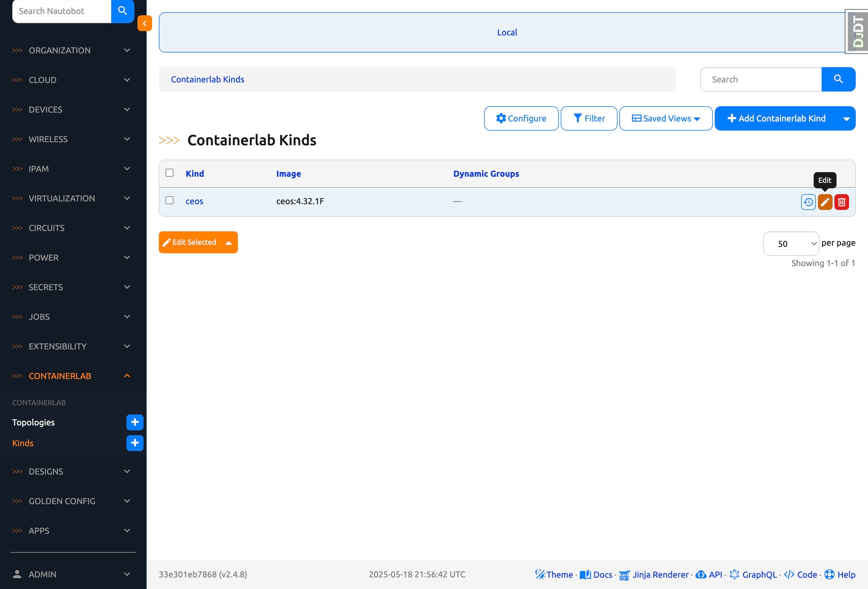Check the ceos row checkbox

click(170, 201)
